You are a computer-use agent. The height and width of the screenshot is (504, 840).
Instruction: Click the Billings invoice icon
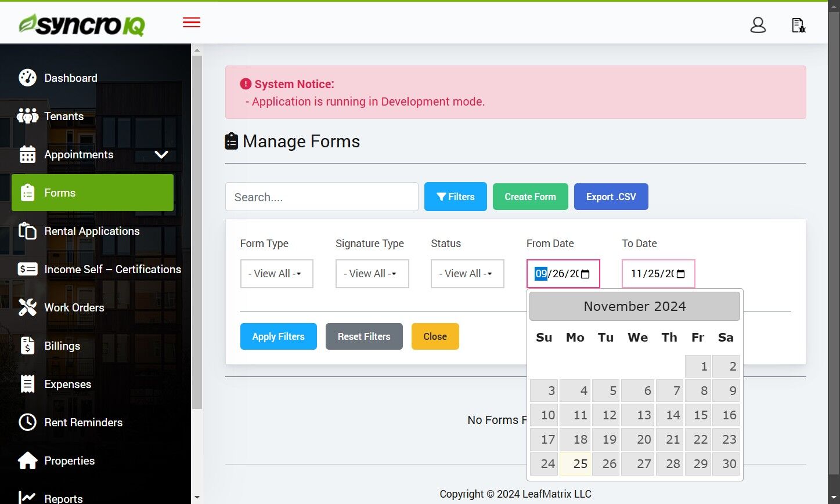(x=27, y=346)
